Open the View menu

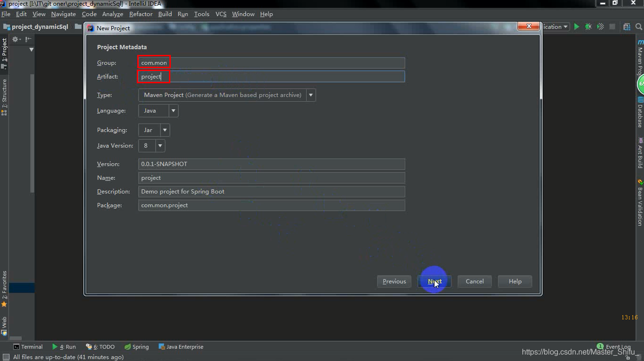(39, 14)
